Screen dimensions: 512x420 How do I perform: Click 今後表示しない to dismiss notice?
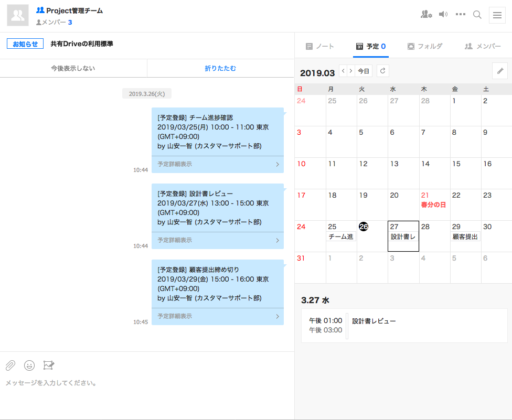tap(73, 68)
